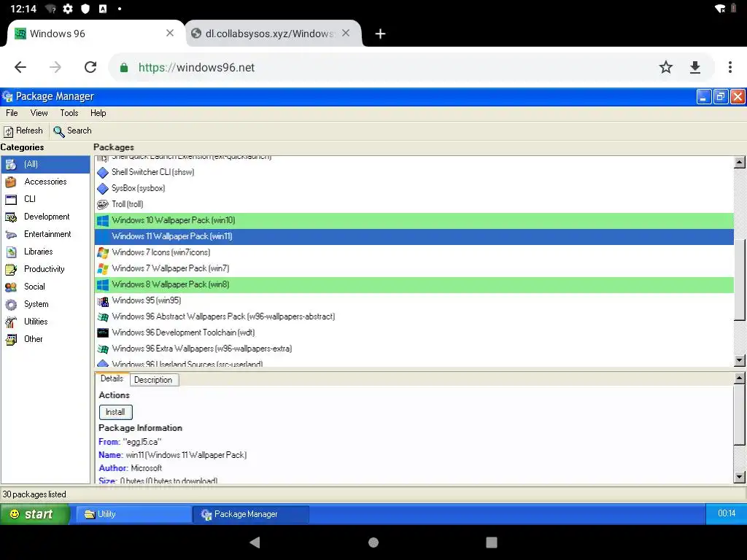Click the Android back navigation button
The width and height of the screenshot is (747, 560).
pyautogui.click(x=255, y=542)
